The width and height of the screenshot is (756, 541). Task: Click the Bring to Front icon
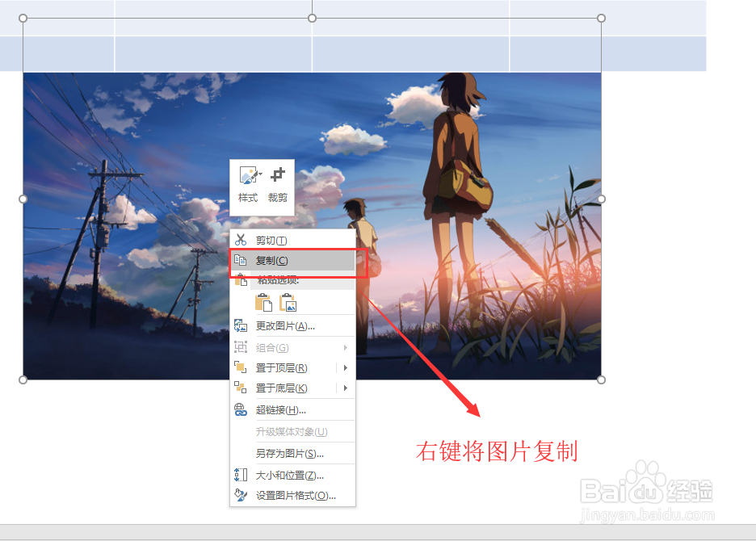[x=240, y=367]
